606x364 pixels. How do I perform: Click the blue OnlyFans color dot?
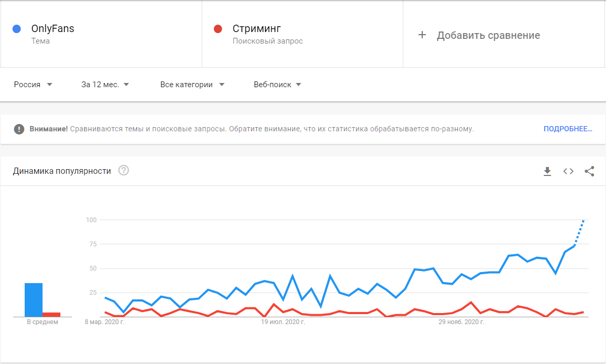point(16,29)
